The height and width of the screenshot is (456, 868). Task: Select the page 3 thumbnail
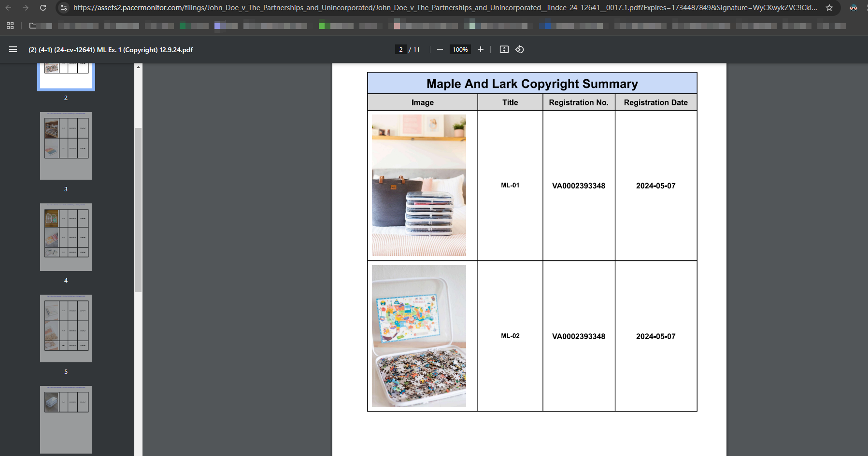click(x=66, y=146)
